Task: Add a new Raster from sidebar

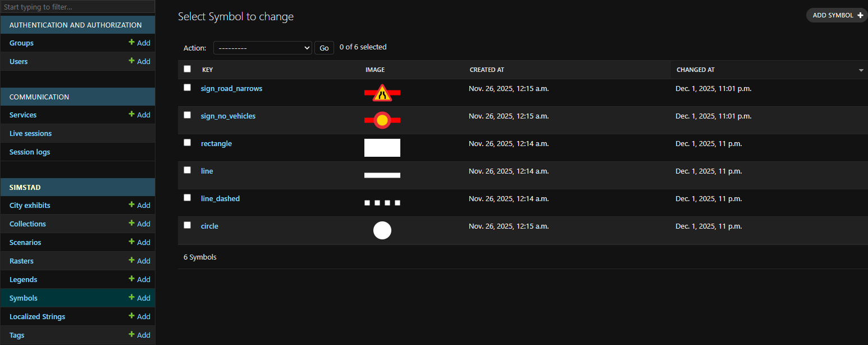Action: [x=139, y=261]
